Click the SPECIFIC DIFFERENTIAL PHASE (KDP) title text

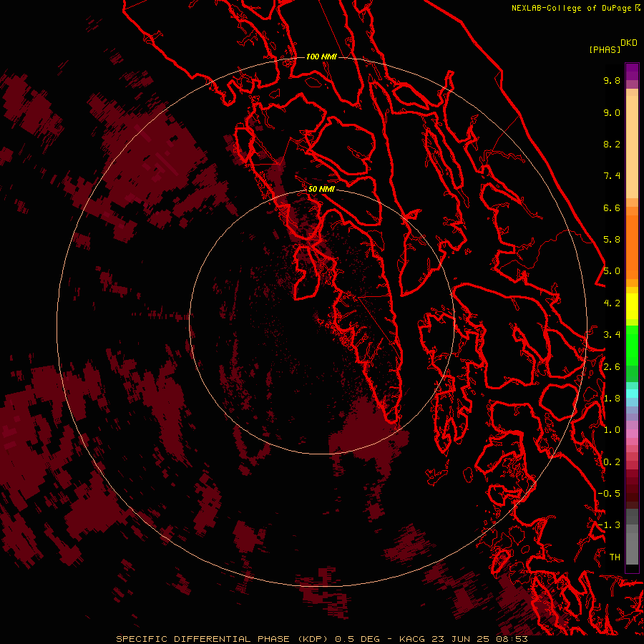222,639
